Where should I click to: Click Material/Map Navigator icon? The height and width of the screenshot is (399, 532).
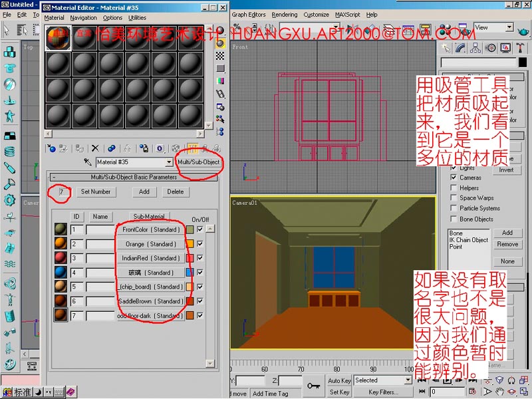221,131
